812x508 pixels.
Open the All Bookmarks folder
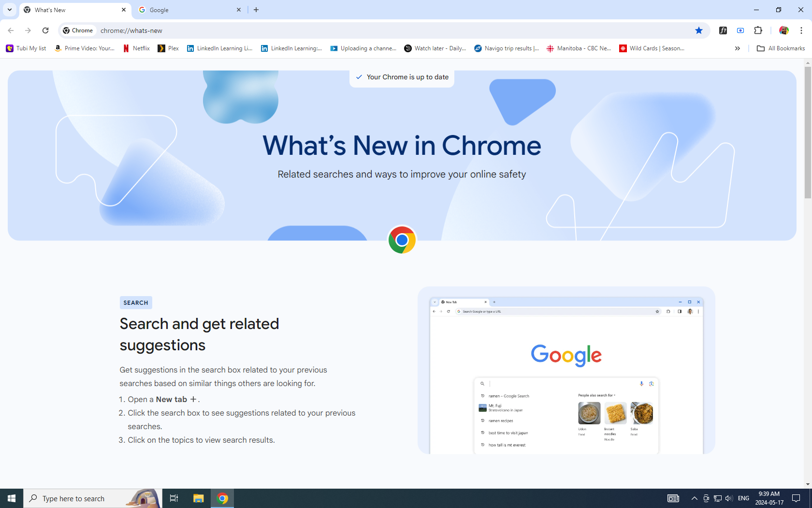781,48
